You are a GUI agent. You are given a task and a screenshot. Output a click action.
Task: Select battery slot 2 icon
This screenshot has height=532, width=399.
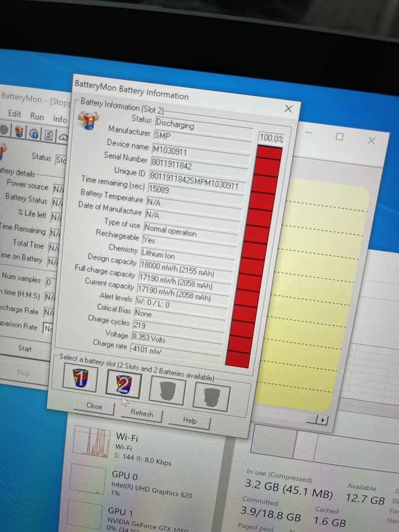(125, 384)
